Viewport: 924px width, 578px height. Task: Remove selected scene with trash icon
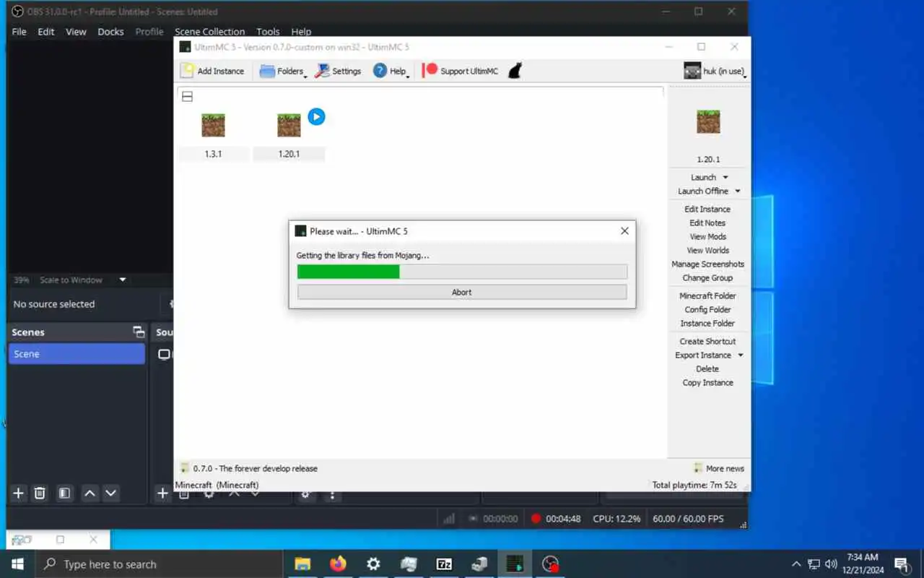(x=40, y=493)
